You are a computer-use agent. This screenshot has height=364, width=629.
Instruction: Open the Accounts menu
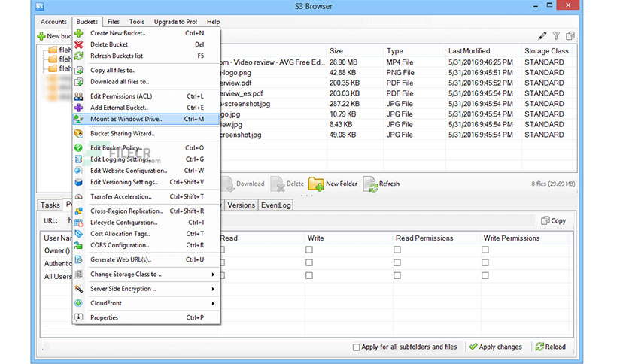pyautogui.click(x=53, y=22)
